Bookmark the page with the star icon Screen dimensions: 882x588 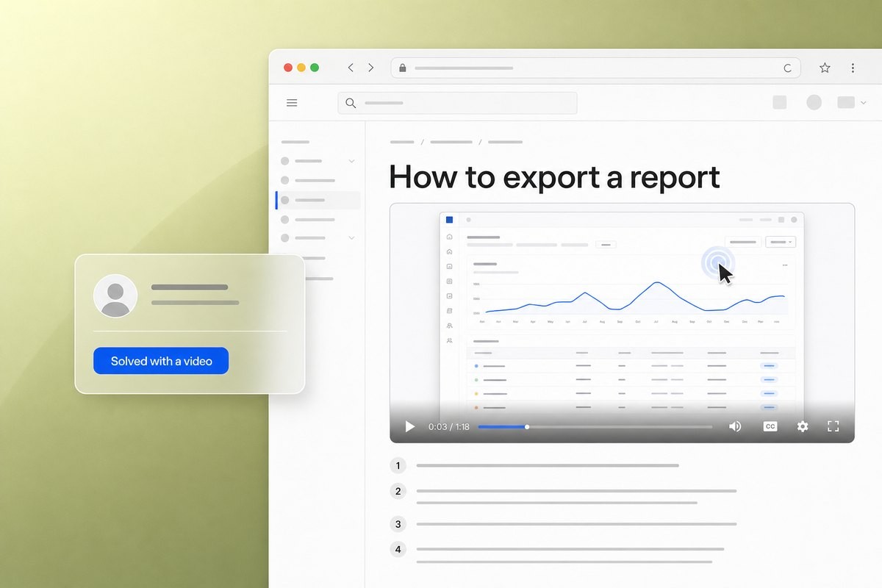[x=825, y=68]
